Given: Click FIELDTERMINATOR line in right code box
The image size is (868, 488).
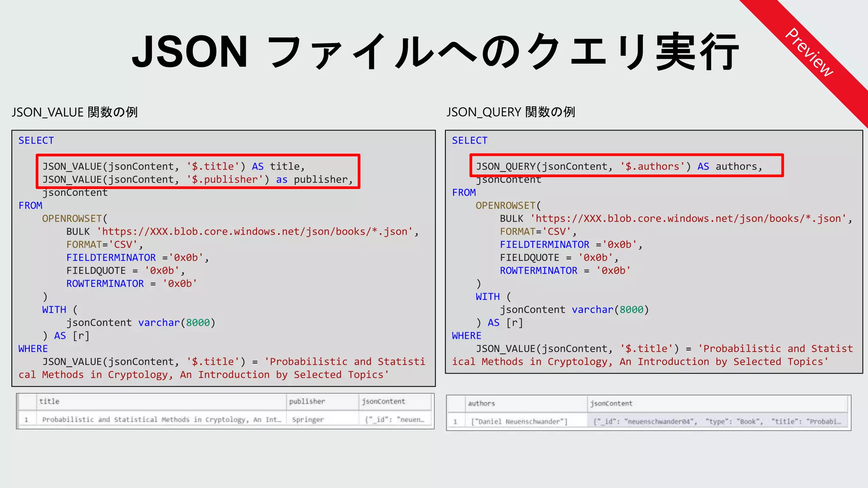Looking at the screenshot, I should tap(571, 244).
